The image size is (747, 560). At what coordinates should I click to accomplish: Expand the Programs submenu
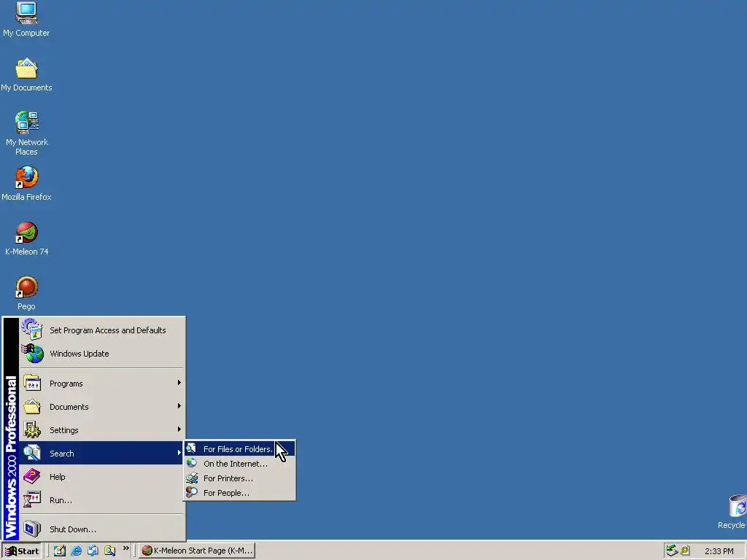(x=102, y=384)
